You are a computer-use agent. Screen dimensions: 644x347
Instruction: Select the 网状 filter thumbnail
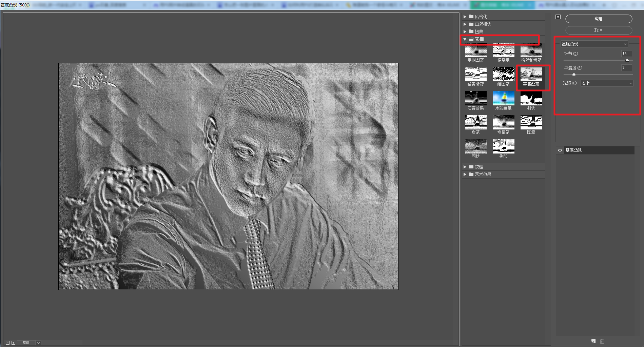coord(475,146)
